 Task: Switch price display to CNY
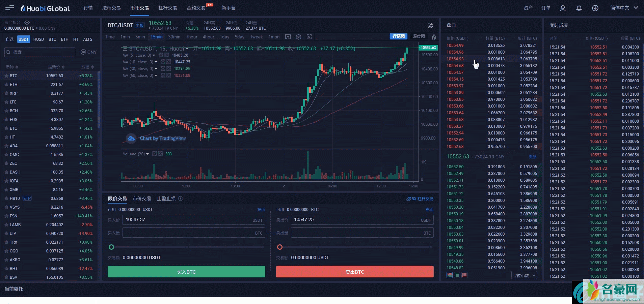(88, 52)
